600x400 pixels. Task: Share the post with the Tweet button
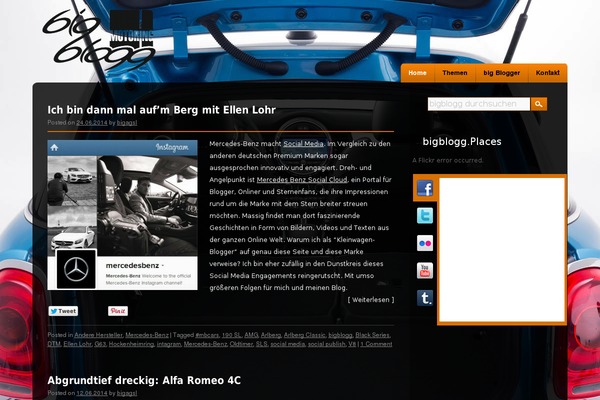[x=63, y=311]
